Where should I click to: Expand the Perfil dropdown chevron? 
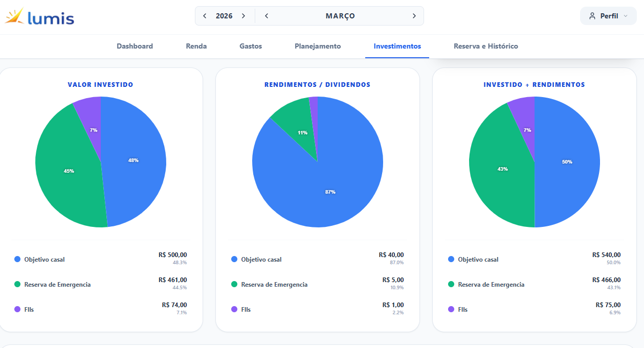pyautogui.click(x=625, y=16)
